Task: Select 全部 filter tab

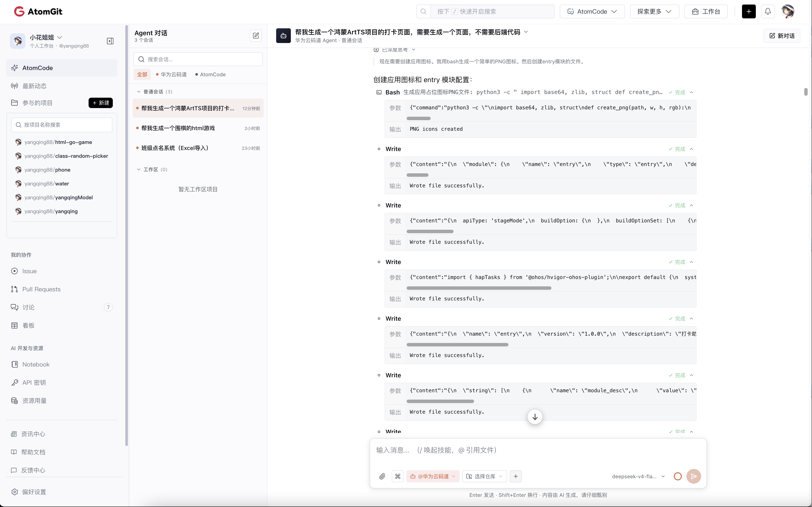Action: coord(142,74)
